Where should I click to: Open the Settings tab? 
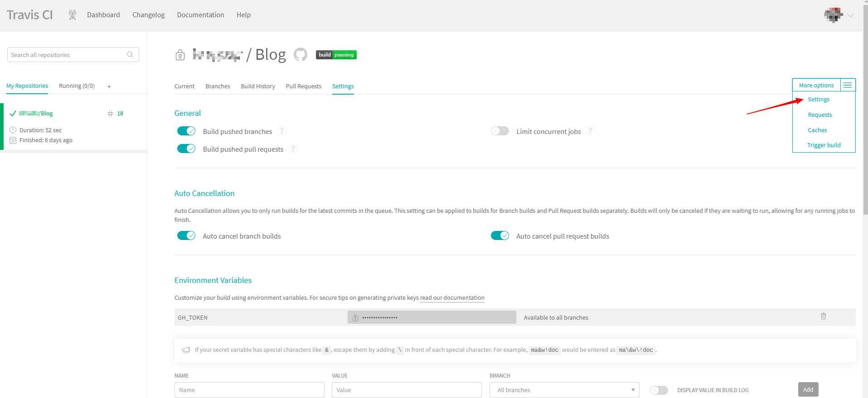(343, 86)
